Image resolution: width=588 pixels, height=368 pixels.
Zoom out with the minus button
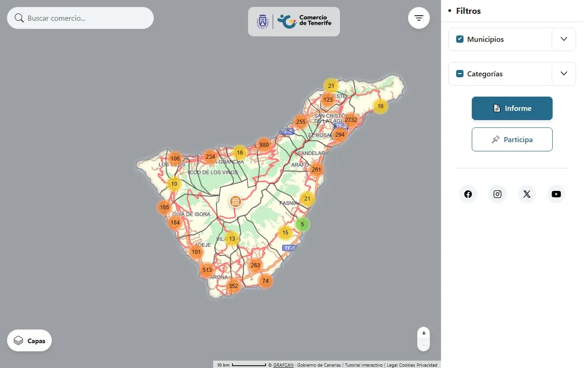[424, 345]
